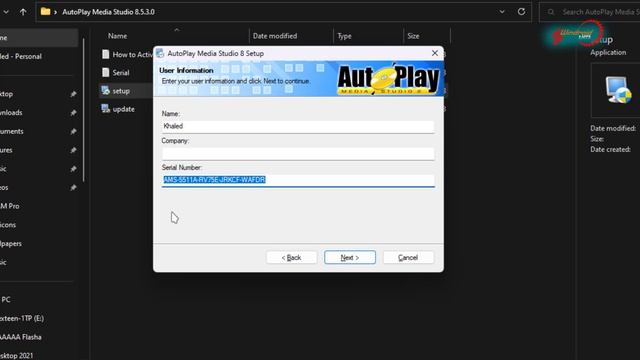Go back with the Back button

point(291,258)
